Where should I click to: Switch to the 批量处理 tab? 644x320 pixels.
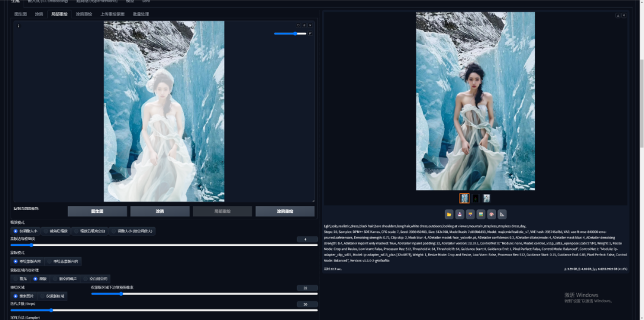(141, 14)
